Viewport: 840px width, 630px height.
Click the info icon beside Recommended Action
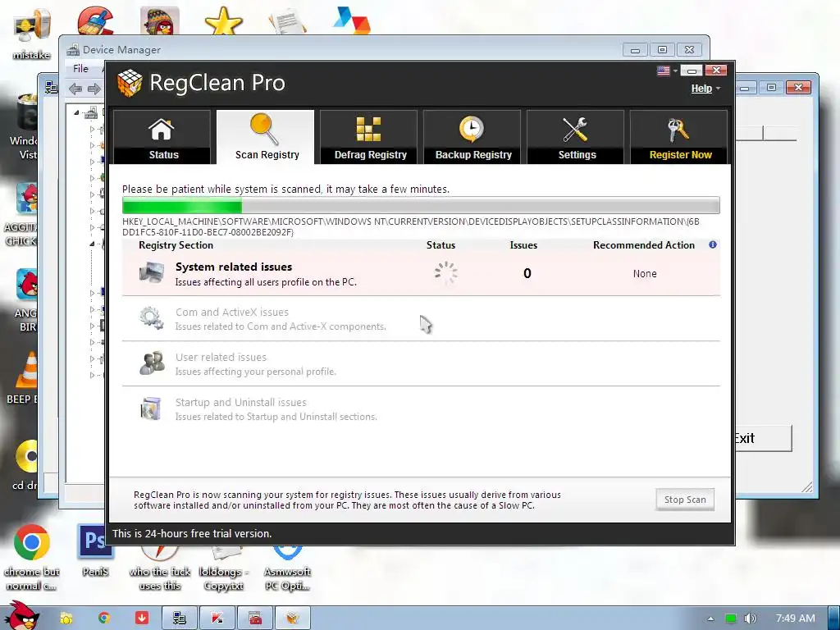(x=713, y=244)
